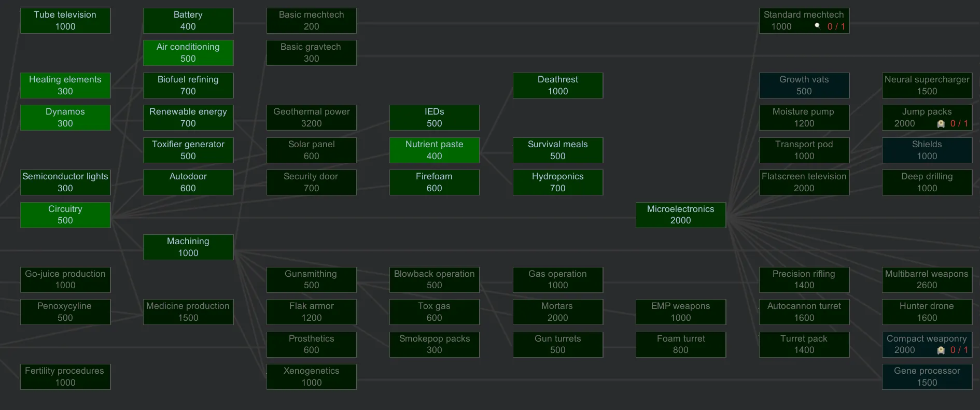Open the Xenogenetics research node

312,377
